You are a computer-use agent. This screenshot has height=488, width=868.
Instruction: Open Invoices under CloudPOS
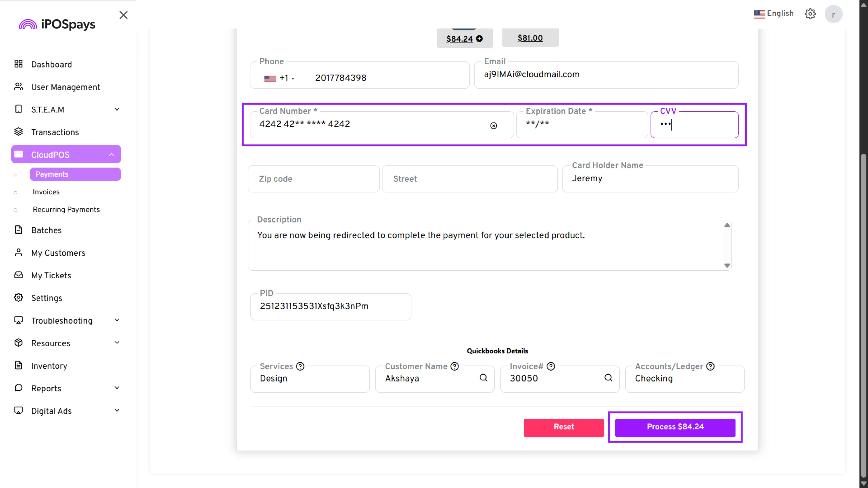point(46,192)
